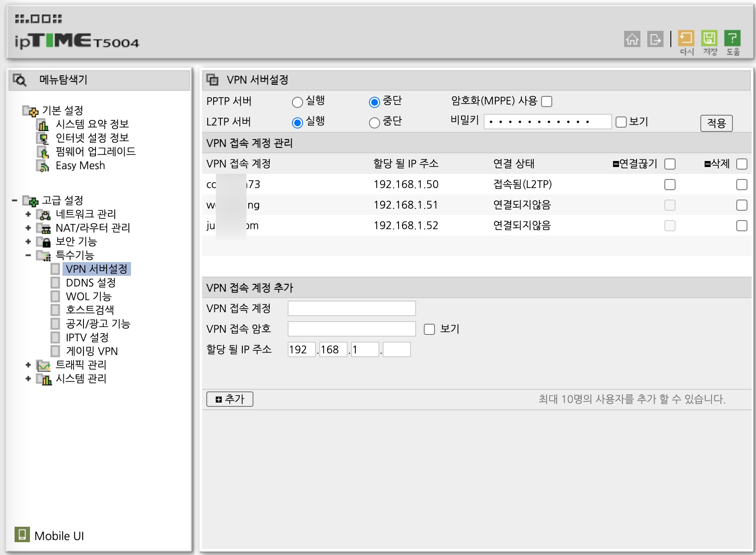Open VPN 서버설정 menu item
Image resolution: width=756 pixels, height=555 pixels.
pos(97,269)
